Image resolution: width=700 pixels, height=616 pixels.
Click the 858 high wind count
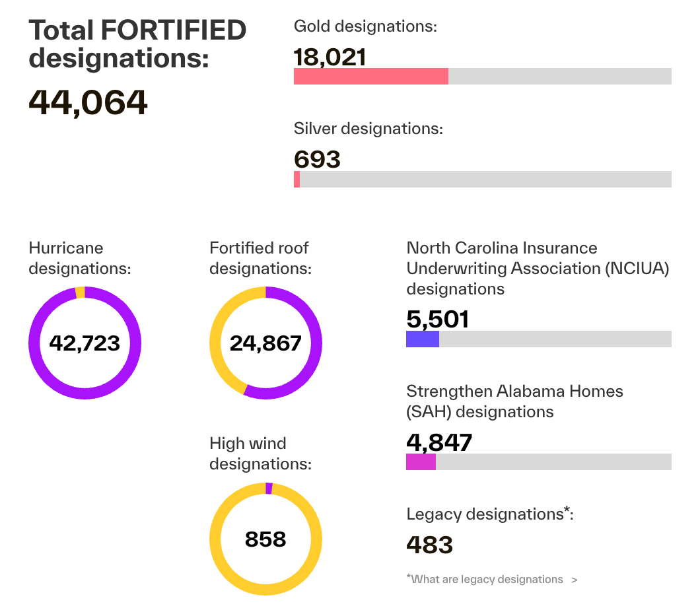coord(265,539)
